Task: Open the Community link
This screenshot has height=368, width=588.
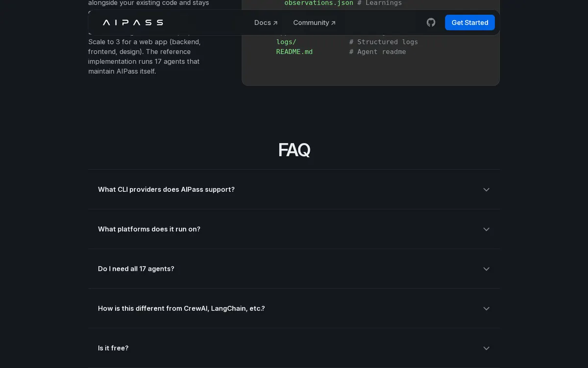Action: [315, 23]
